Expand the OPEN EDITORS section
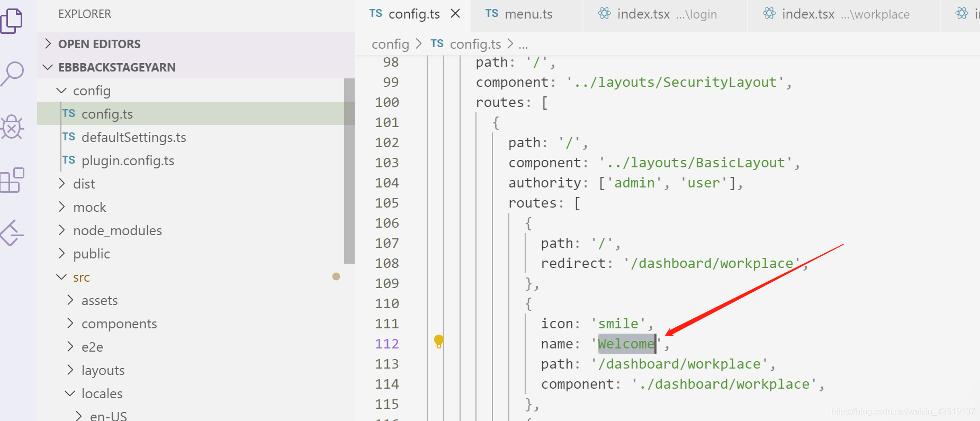 point(48,44)
